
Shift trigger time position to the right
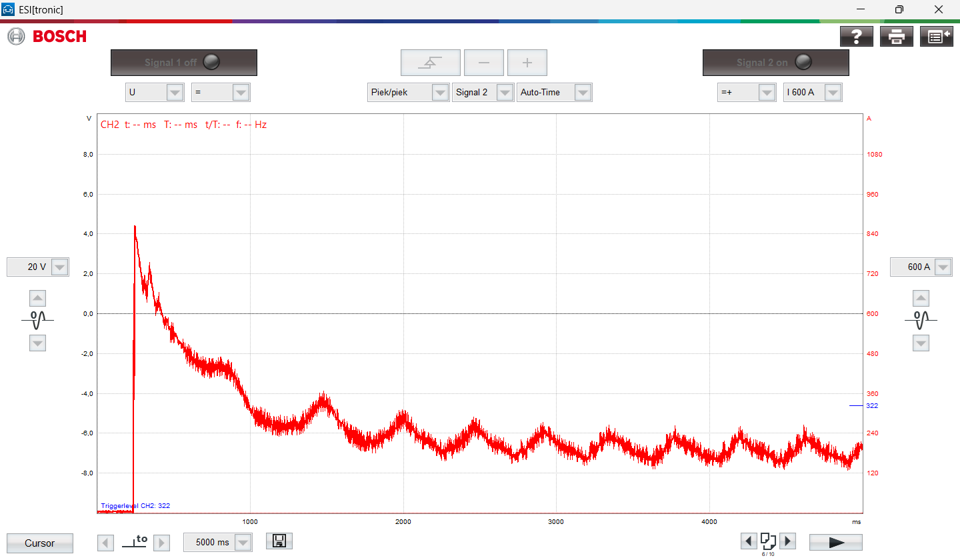161,543
